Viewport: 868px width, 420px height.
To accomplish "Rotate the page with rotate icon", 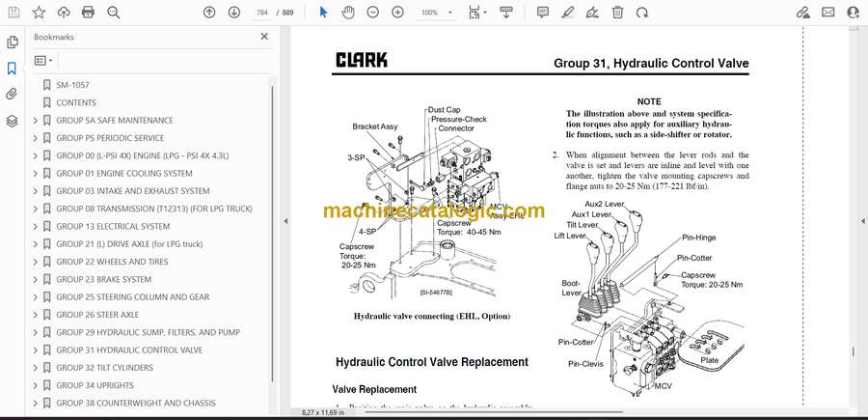I will tap(642, 13).
